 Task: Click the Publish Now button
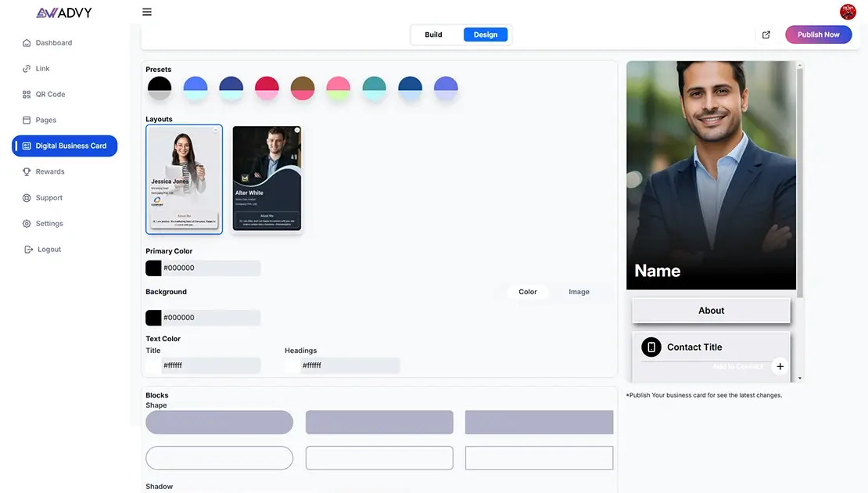818,34
